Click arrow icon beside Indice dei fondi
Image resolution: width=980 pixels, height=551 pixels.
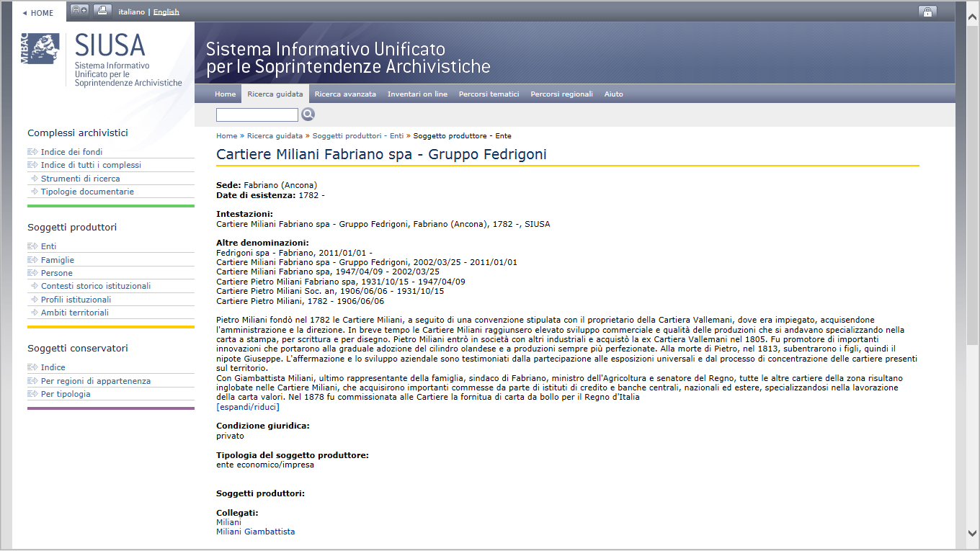[32, 152]
